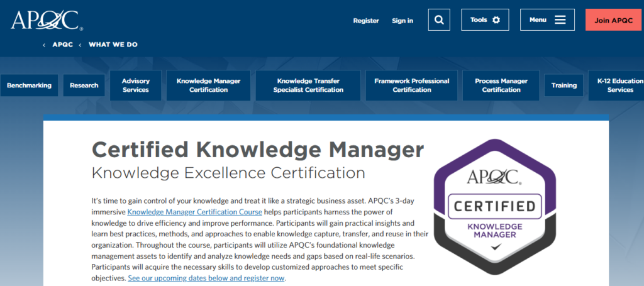Viewport: 644px width, 286px height.
Task: Click the Certified Knowledge Manager badge
Action: click(x=495, y=206)
